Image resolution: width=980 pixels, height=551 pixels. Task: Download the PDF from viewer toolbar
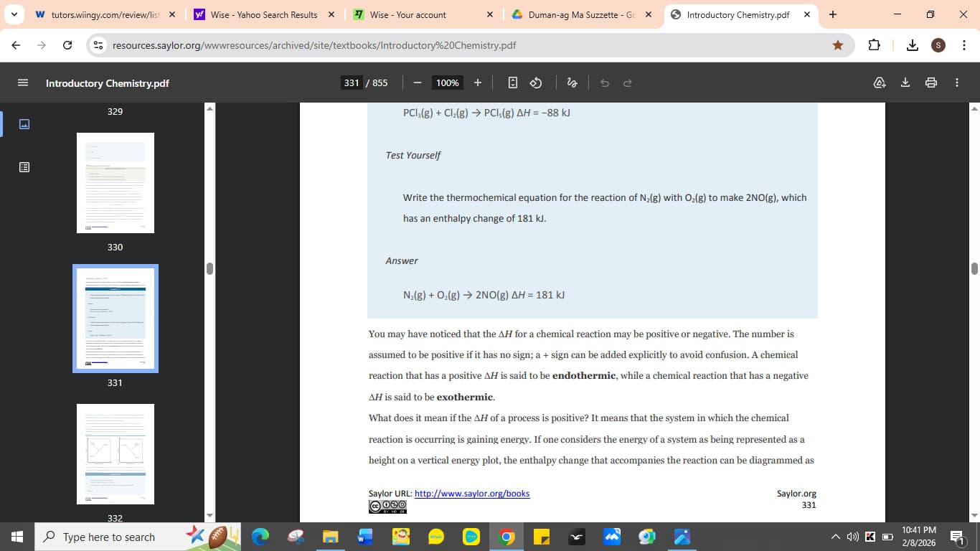coord(905,83)
